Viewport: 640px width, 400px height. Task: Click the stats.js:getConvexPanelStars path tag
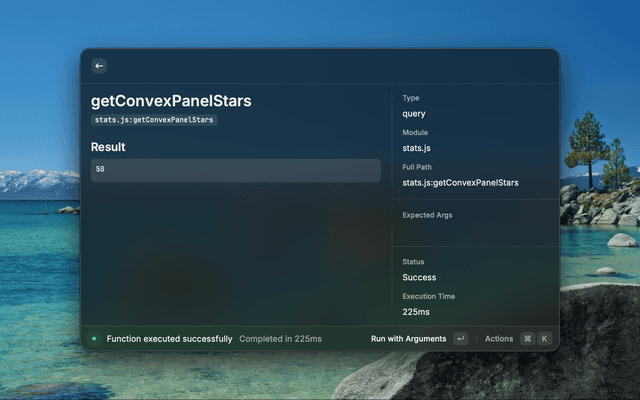(x=154, y=120)
